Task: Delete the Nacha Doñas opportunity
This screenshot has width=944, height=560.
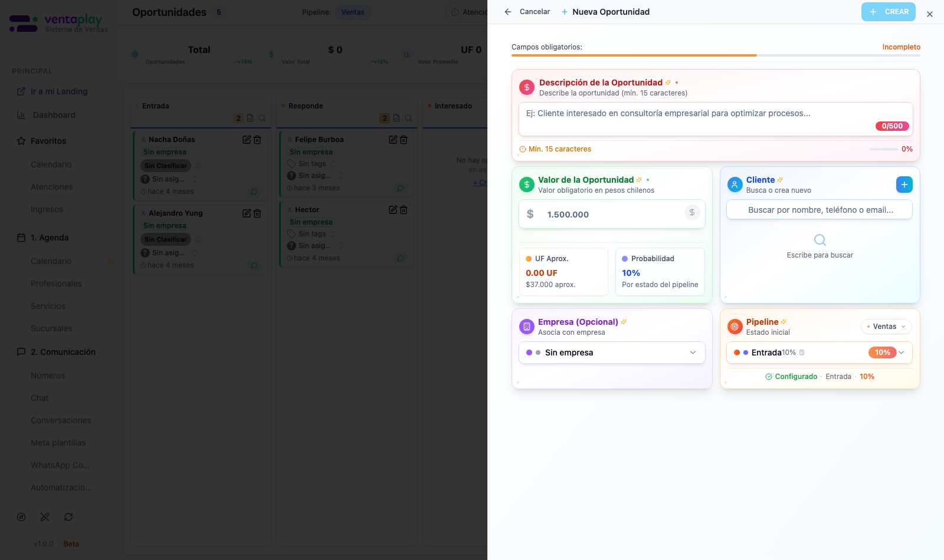Action: point(257,140)
